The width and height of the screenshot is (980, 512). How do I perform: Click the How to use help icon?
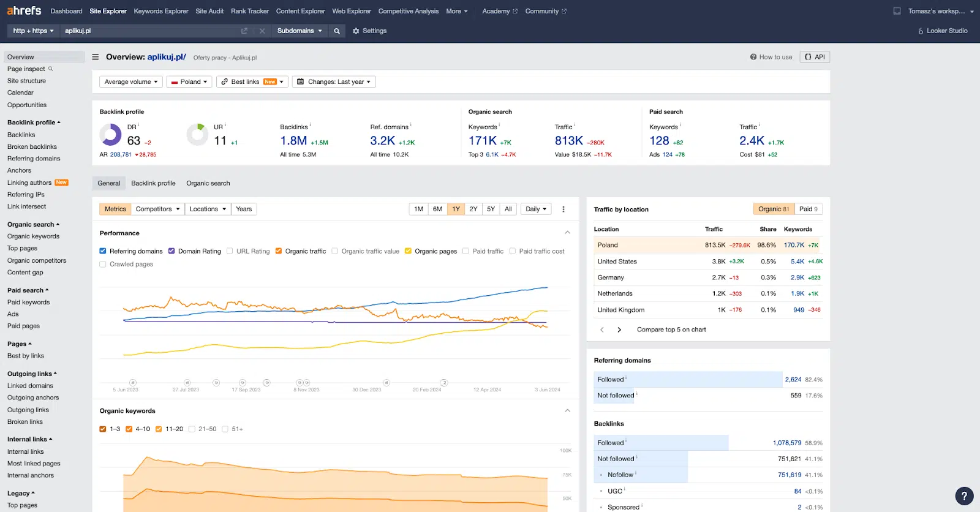753,57
